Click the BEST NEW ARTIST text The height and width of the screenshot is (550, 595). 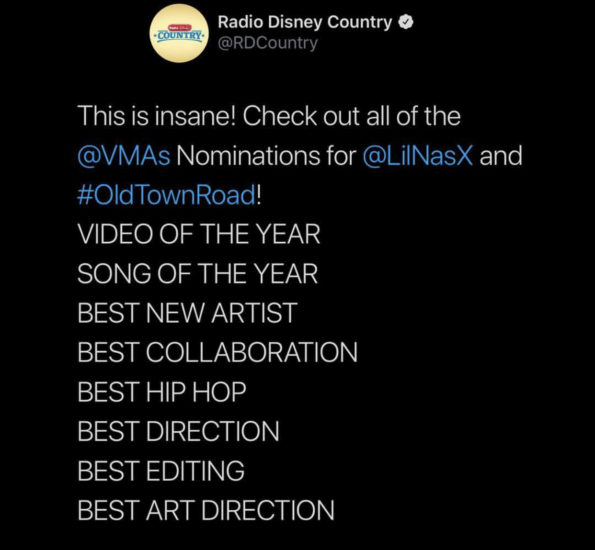pyautogui.click(x=187, y=313)
